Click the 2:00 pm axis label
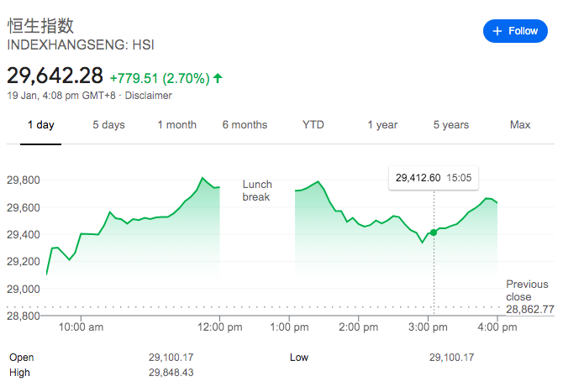Viewport: 563px width, 392px height. click(x=358, y=327)
